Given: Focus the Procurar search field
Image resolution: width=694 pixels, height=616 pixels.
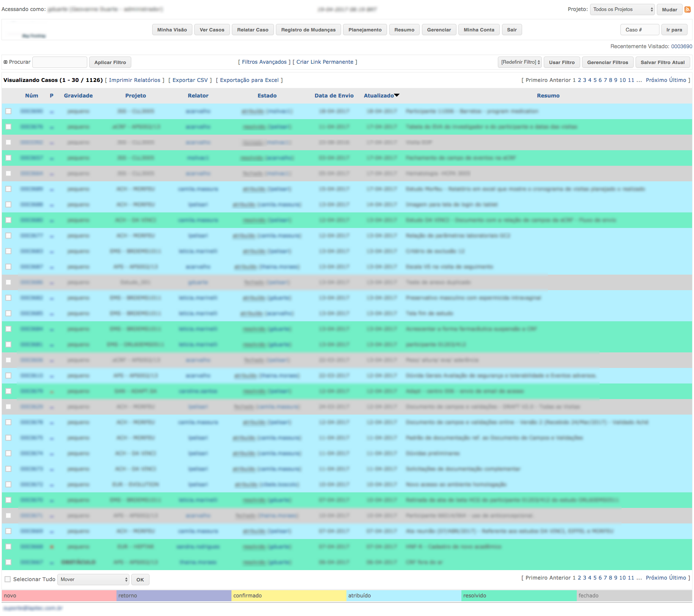Looking at the screenshot, I should pyautogui.click(x=60, y=62).
